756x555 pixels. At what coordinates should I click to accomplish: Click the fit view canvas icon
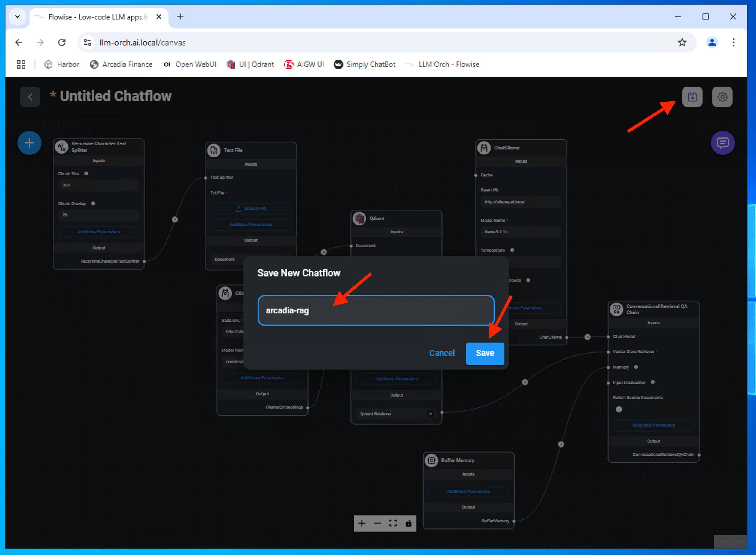[393, 523]
